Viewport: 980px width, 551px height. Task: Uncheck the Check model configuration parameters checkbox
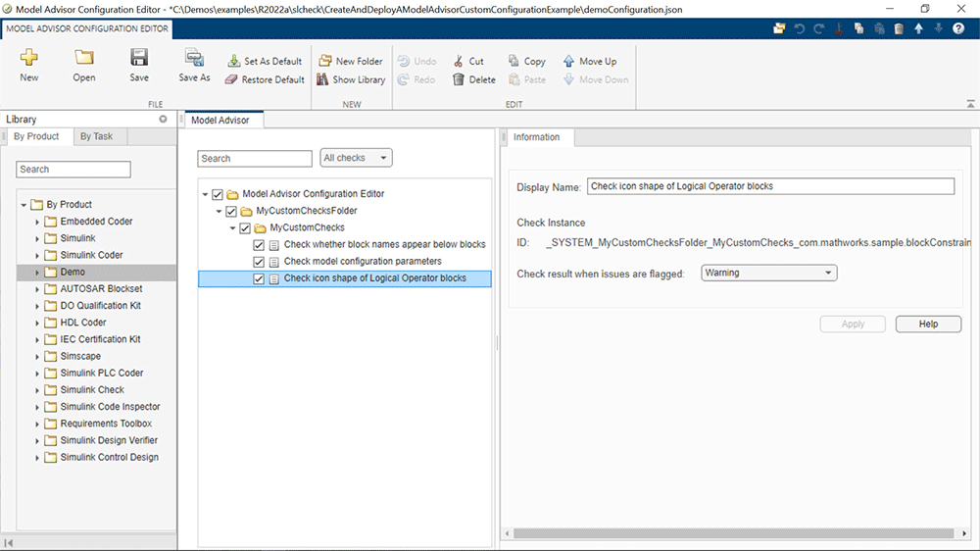259,262
